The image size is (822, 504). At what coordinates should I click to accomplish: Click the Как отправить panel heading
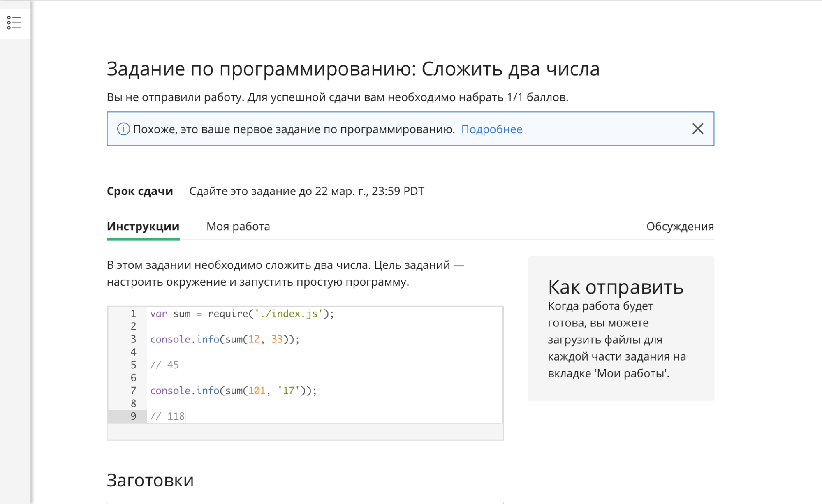615,287
